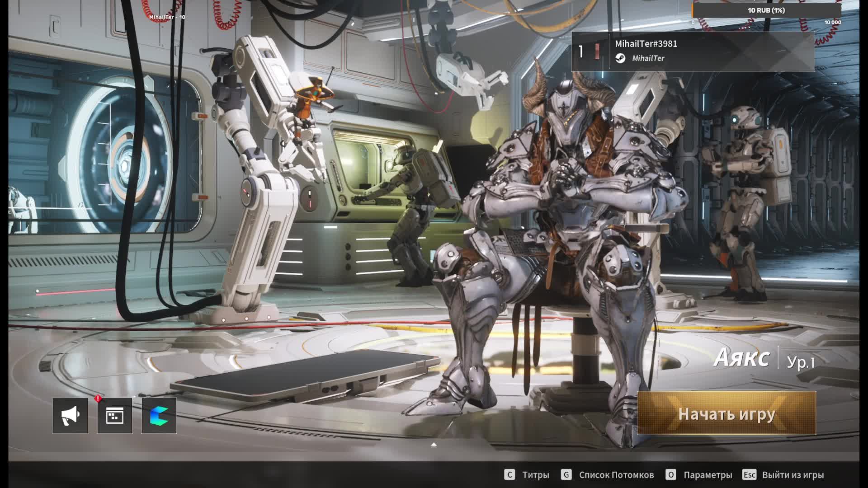Viewport: 868px width, 488px height.
Task: Expand the small upward arrow at bottom center
Action: [x=434, y=445]
